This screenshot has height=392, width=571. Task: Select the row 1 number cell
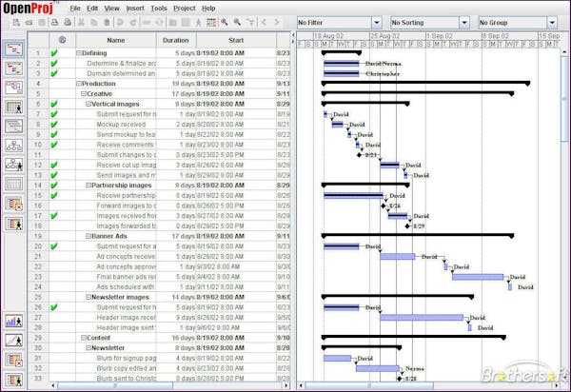38,53
